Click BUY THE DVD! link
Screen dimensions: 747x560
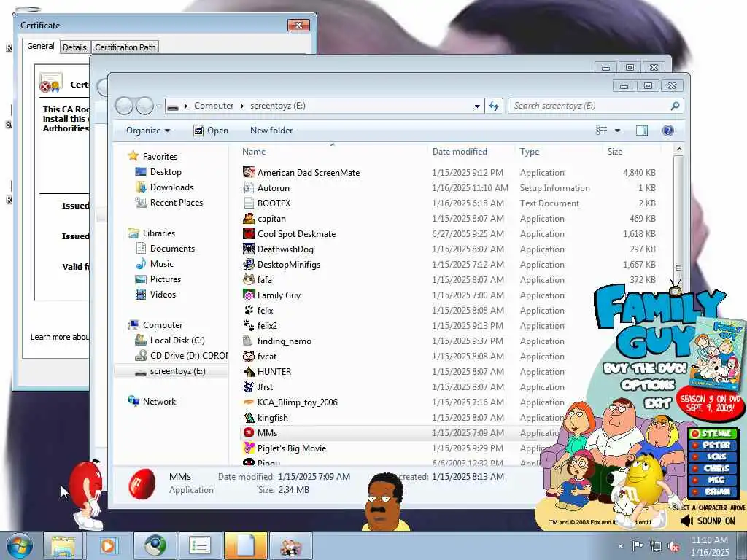[x=645, y=368]
